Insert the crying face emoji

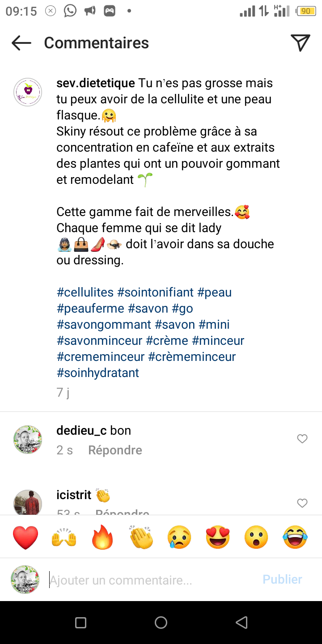(179, 537)
